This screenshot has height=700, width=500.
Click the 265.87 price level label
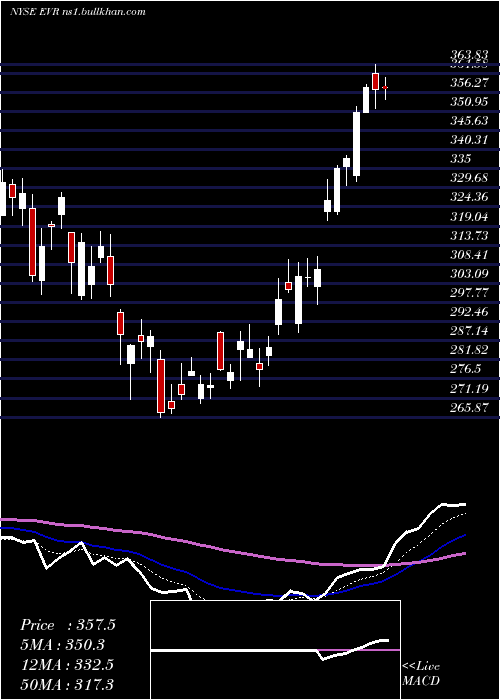coord(469,407)
